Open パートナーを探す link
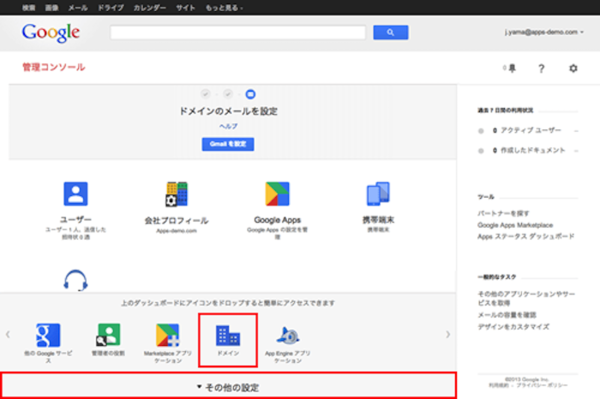 tap(503, 213)
